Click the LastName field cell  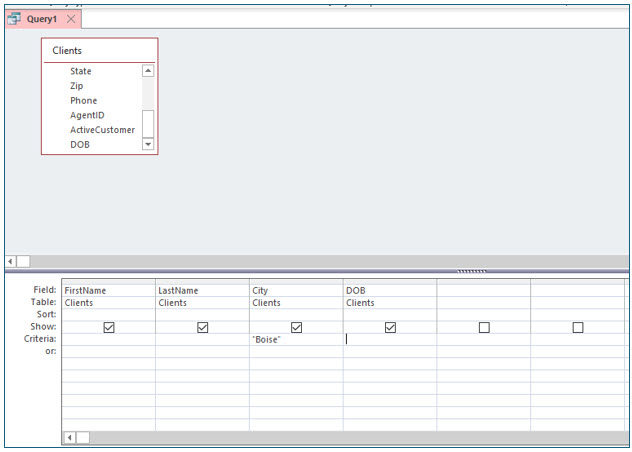click(202, 290)
